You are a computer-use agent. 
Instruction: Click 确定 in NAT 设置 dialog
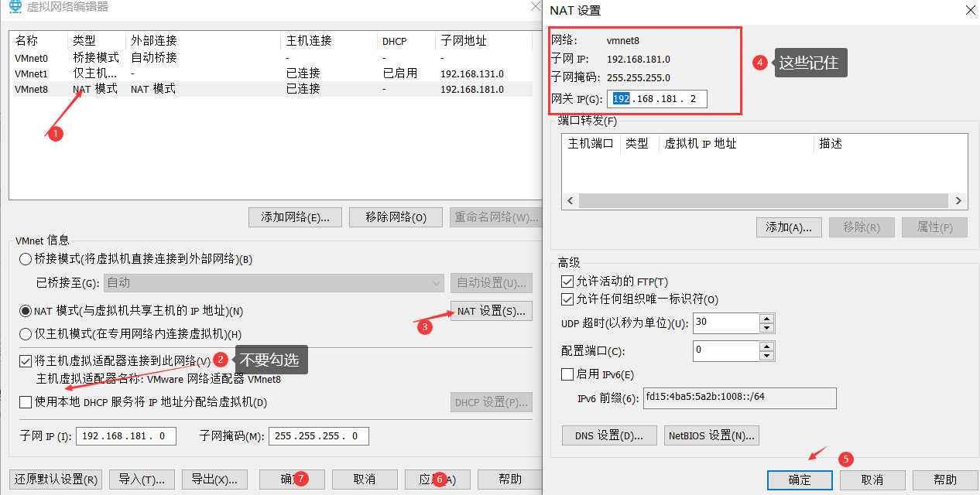point(800,480)
